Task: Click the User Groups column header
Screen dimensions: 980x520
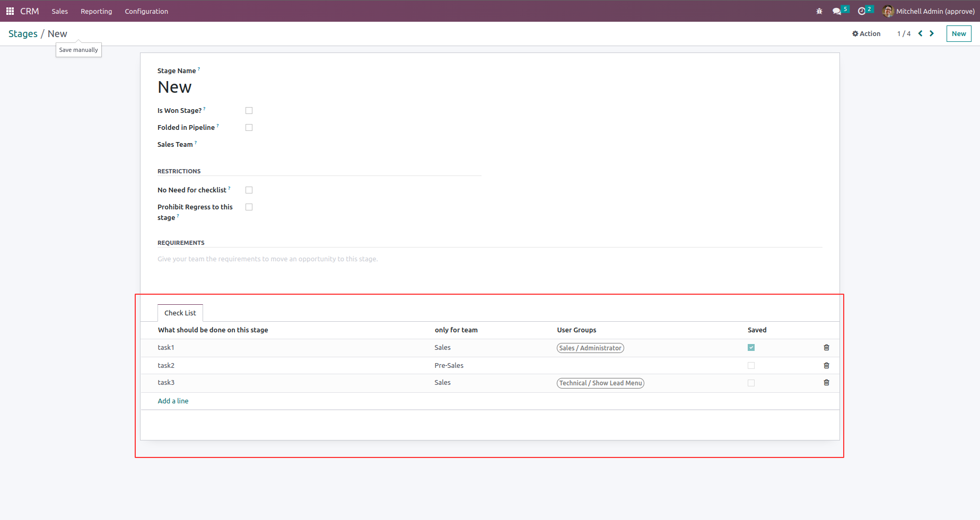Action: click(576, 330)
